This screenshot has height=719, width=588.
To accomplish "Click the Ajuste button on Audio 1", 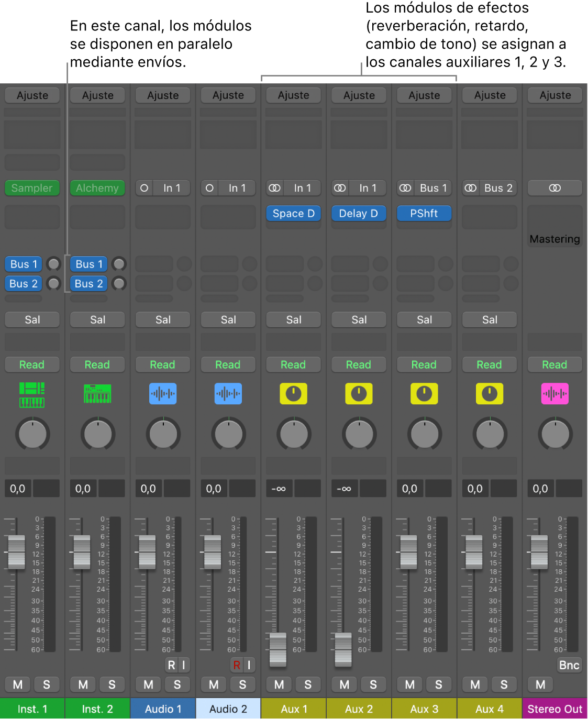I will pyautogui.click(x=163, y=95).
